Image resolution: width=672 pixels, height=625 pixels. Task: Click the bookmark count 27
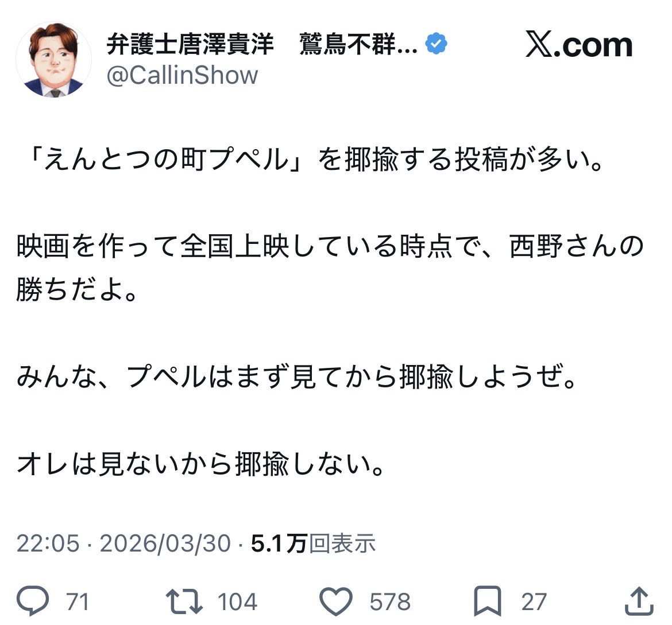click(x=534, y=602)
